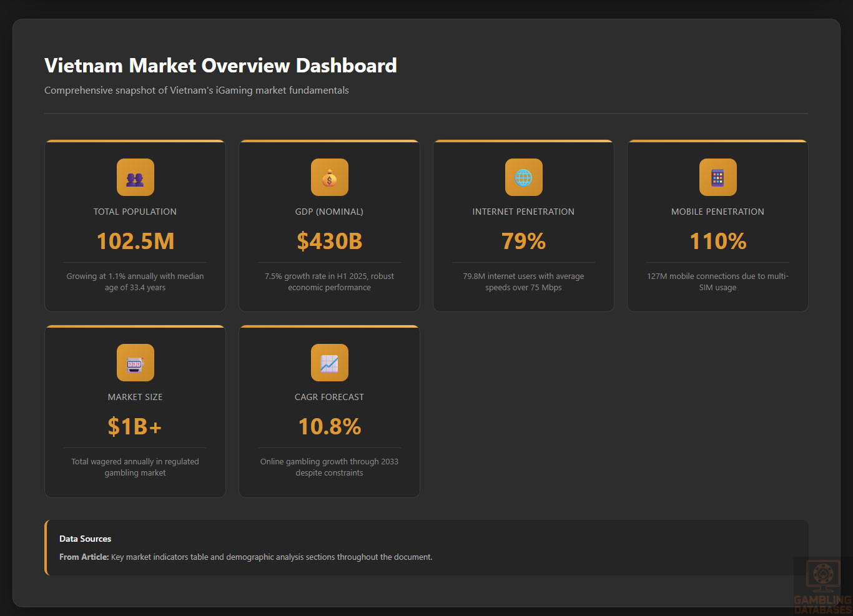Click the Internet Penetration globe icon
This screenshot has width=853, height=616.
coord(523,177)
